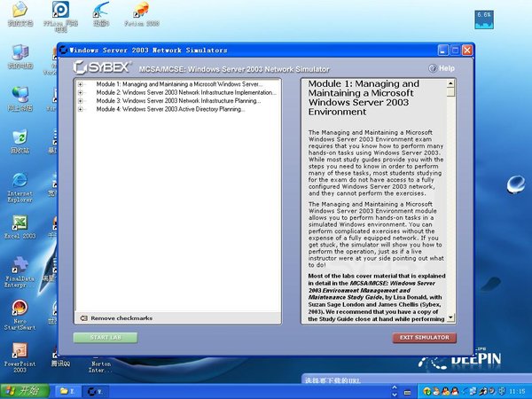Open Tencent QQ desktop shortcut
This screenshot has height=399, width=532.
60,360
